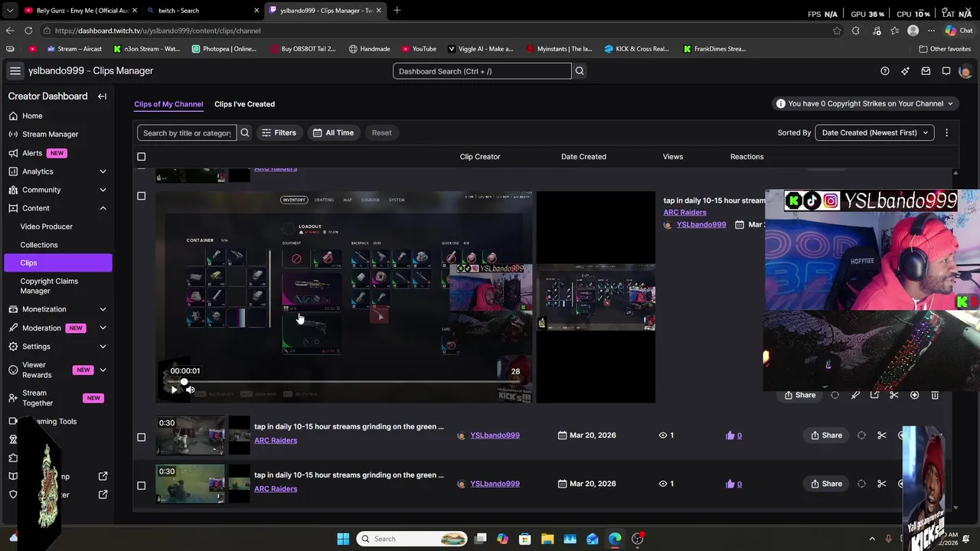The image size is (980, 551).
Task: Open browser extensions puzzle icon
Action: 855,31
